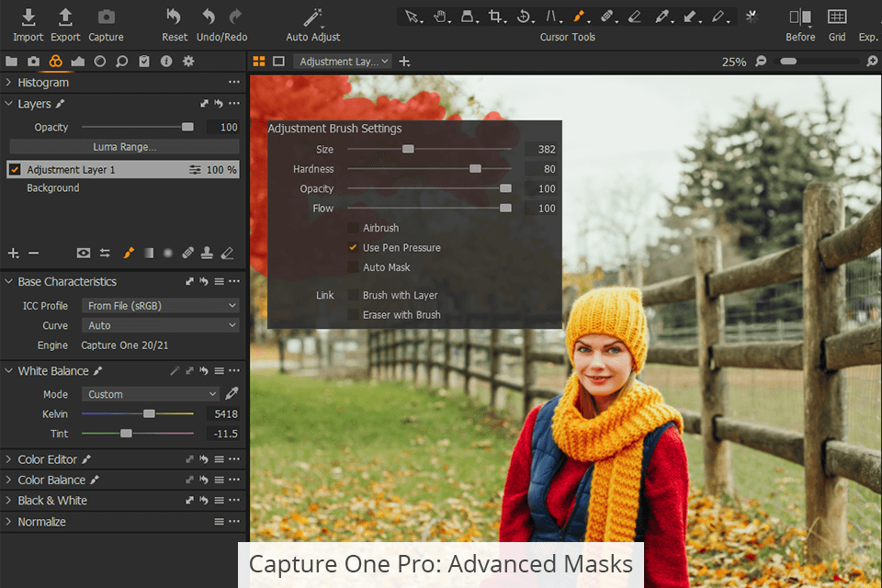Open the Library tool tab folder icon

pos(12,62)
